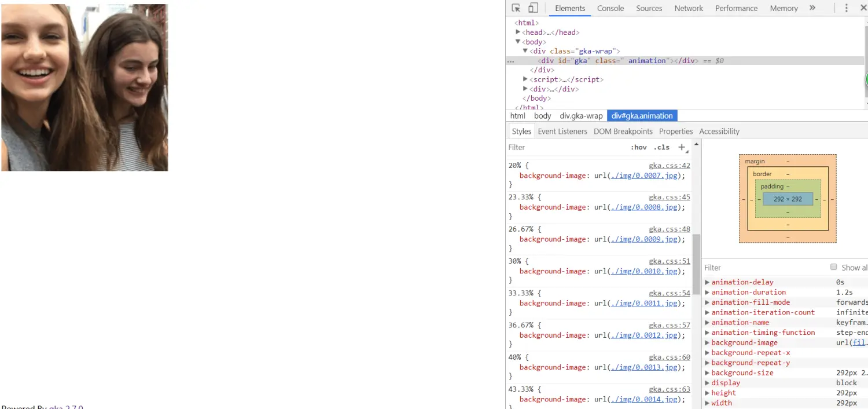Collapse the div gka-wrap node
This screenshot has height=409, width=868.
pos(525,51)
